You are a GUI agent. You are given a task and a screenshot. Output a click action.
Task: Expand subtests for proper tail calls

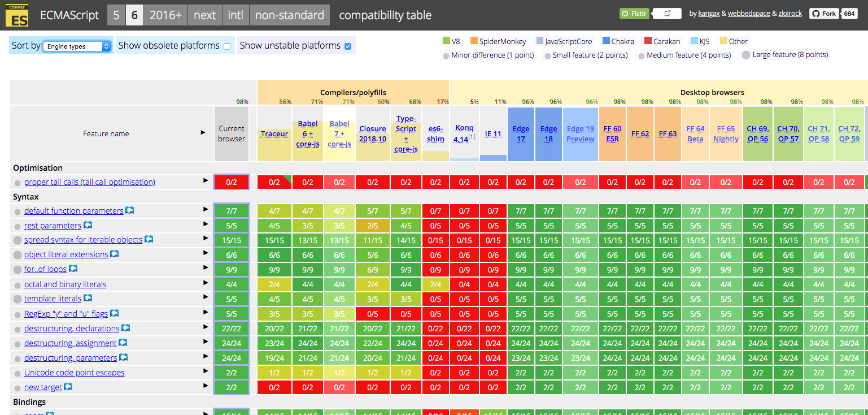coord(206,180)
